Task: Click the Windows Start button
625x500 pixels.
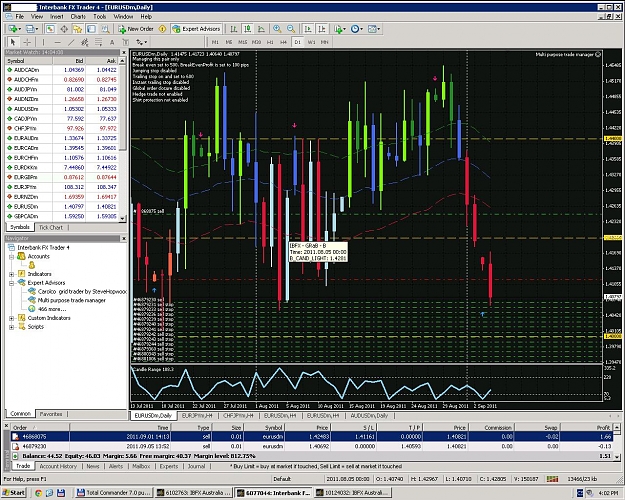Action: 14,493
